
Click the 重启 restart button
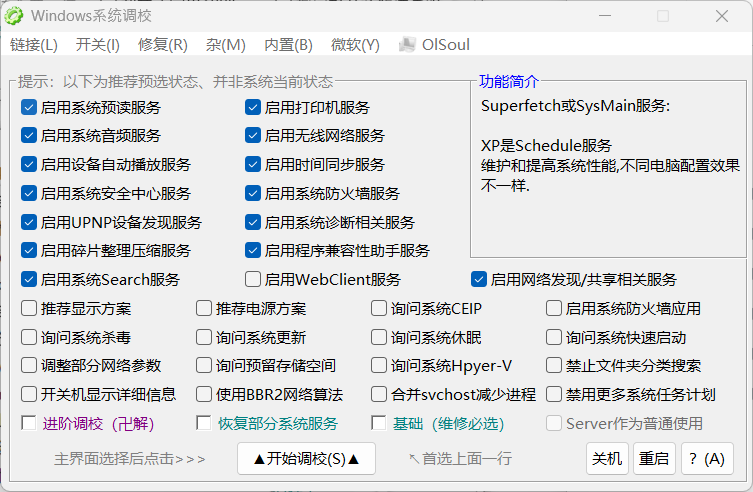(654, 458)
